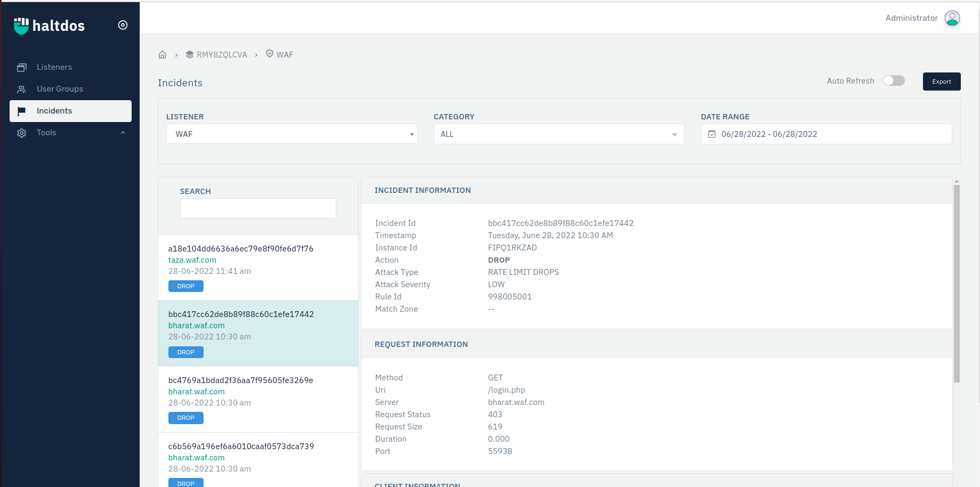This screenshot has height=487, width=980.
Task: Click the REQUEST INFORMATION header
Action: coord(421,344)
